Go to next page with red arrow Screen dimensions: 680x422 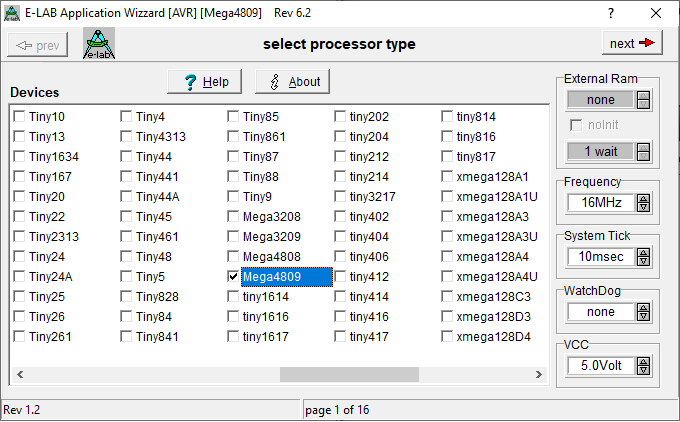(x=632, y=43)
